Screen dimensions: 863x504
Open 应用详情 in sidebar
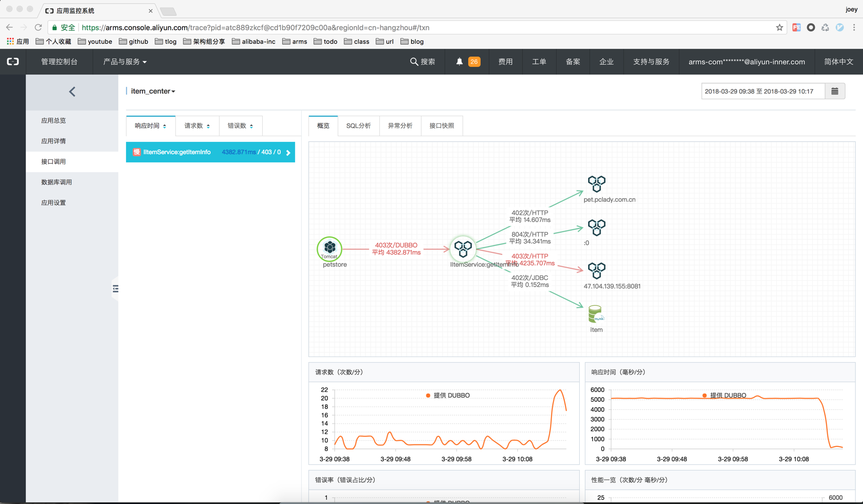coord(72,141)
